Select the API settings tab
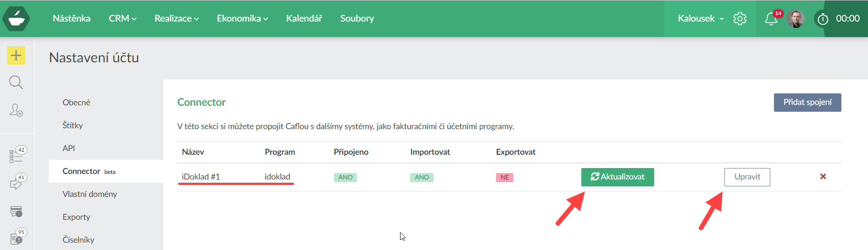868x250 pixels. 69,148
